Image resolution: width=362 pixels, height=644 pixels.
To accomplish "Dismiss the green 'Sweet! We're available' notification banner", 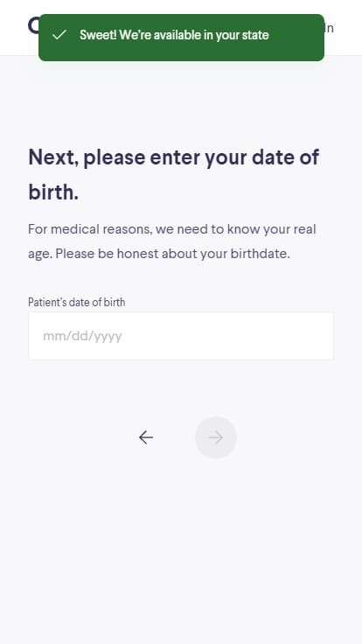I will click(181, 38).
